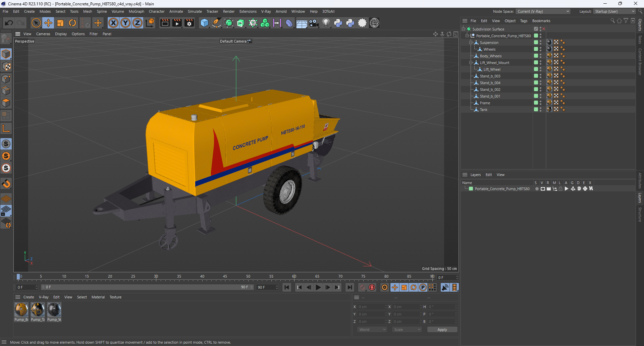This screenshot has height=346, width=644.
Task: Toggle visibility dots of Frame object
Action: tap(540, 103)
